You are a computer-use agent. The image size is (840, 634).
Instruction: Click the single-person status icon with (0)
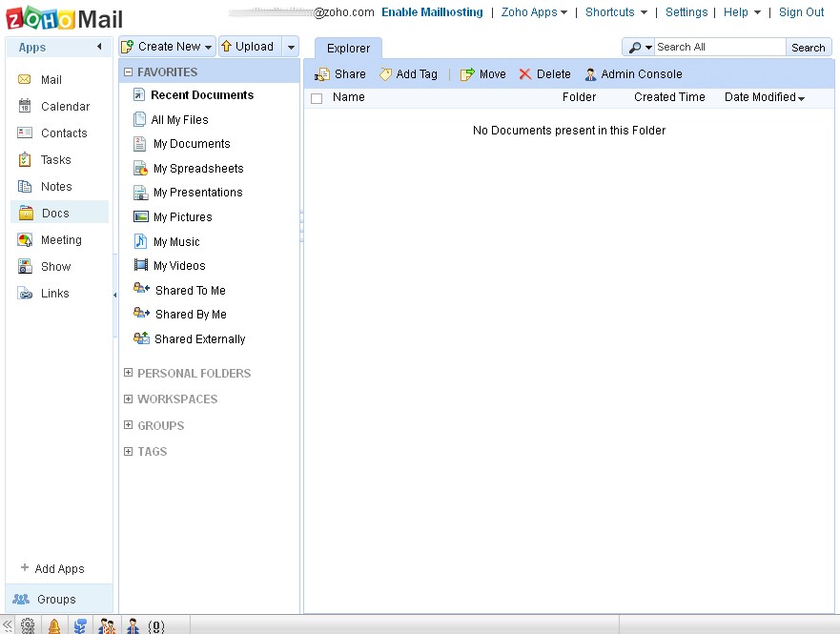133,626
